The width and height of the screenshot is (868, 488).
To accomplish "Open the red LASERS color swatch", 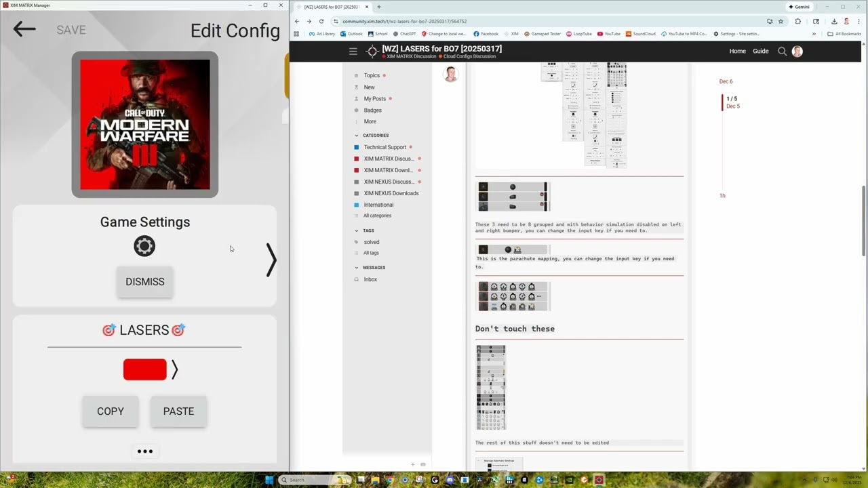I will point(144,369).
